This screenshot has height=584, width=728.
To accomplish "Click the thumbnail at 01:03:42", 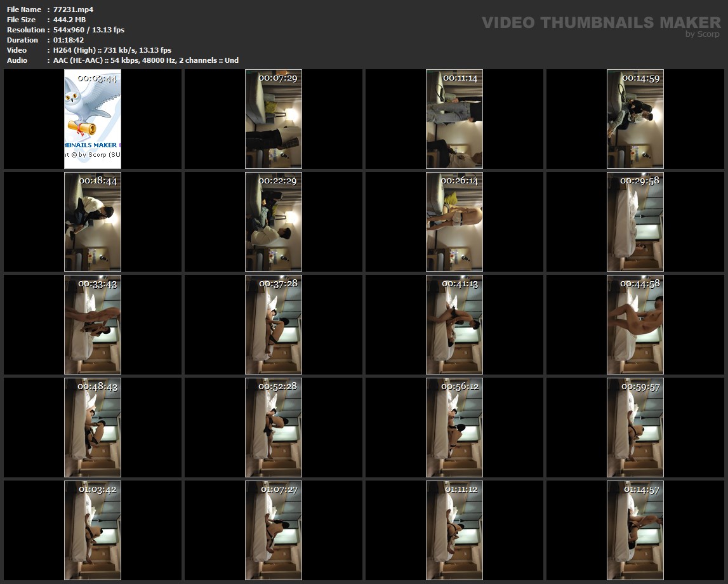I will click(93, 530).
